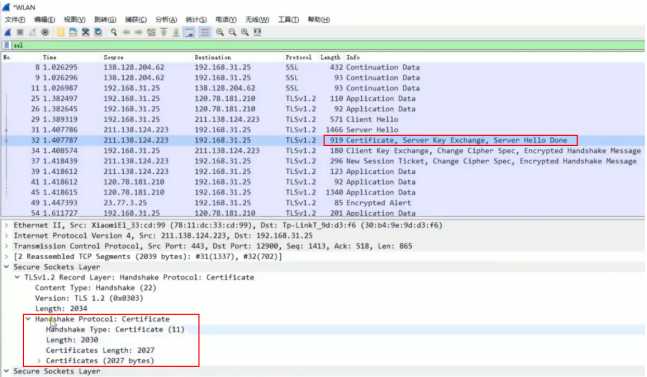Expand the Ethernet II section
This screenshot has width=647, height=377.
pyautogui.click(x=7, y=225)
